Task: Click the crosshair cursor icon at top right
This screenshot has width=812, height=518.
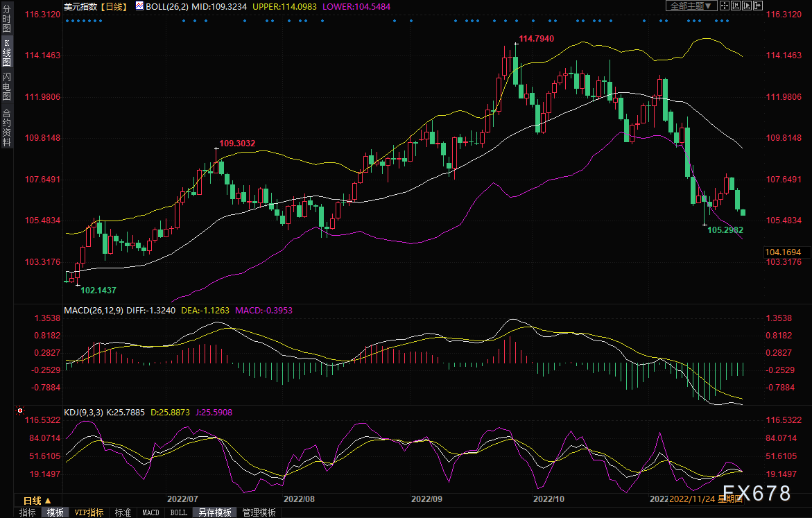Action: click(725, 6)
